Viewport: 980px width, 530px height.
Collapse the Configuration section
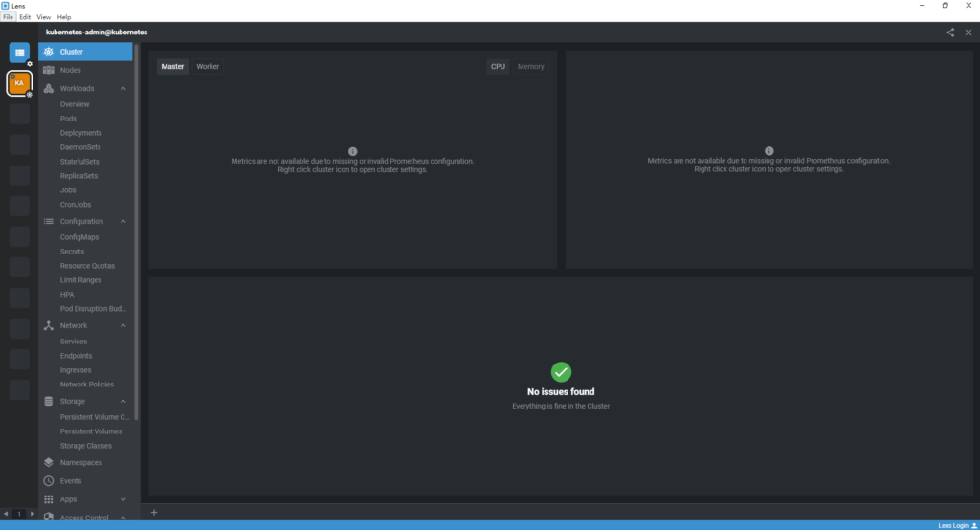(x=123, y=221)
